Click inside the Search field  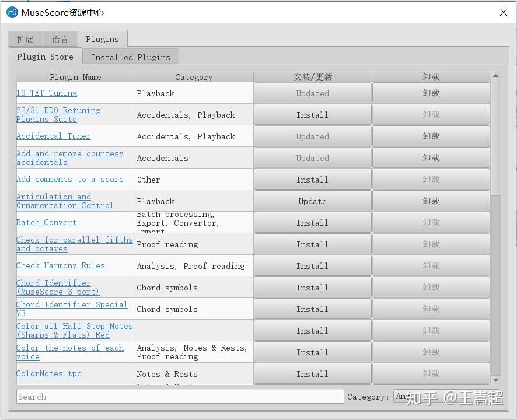coord(175,396)
